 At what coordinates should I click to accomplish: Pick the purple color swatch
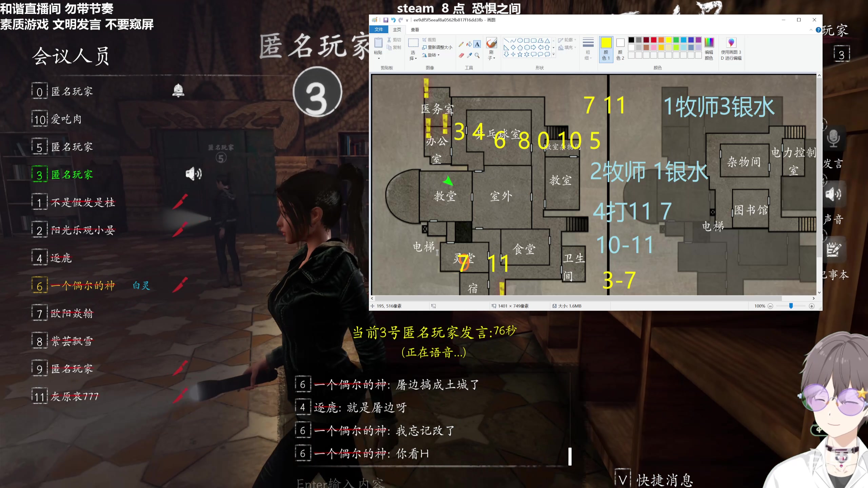tap(698, 40)
